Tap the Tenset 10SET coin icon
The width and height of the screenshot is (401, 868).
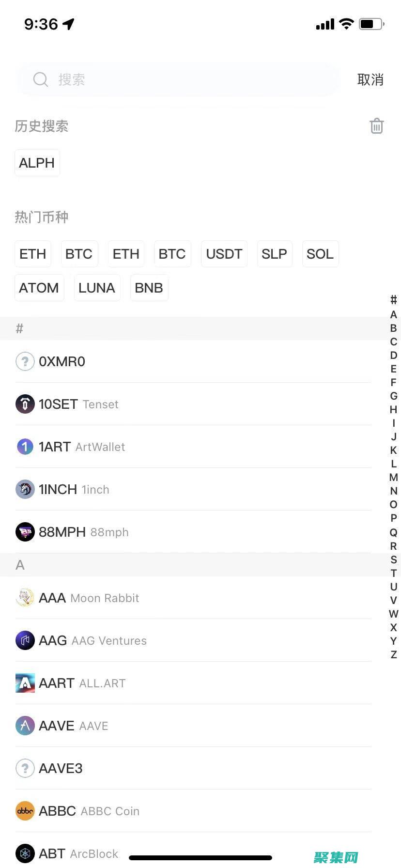25,404
